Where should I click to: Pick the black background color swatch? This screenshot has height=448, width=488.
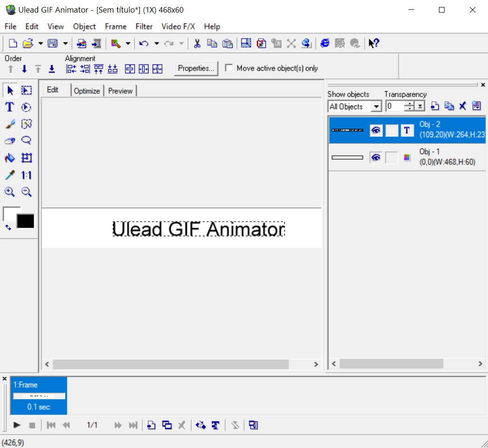coord(26,221)
